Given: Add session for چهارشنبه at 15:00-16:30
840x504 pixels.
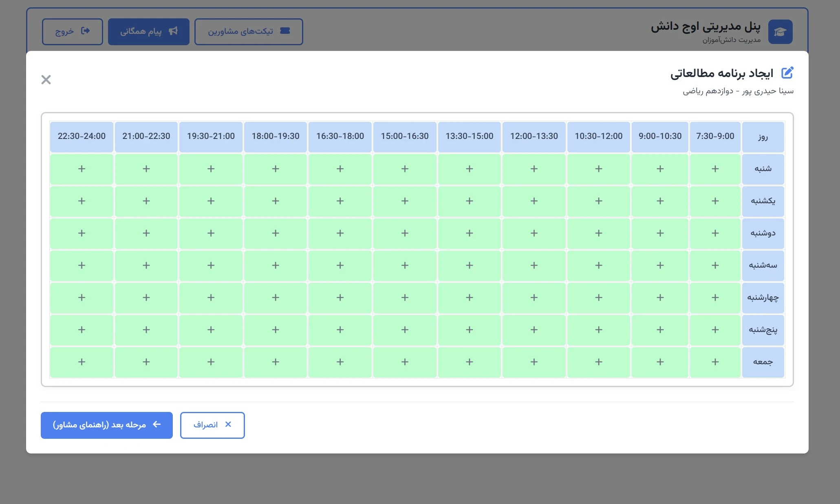Looking at the screenshot, I should 405,297.
